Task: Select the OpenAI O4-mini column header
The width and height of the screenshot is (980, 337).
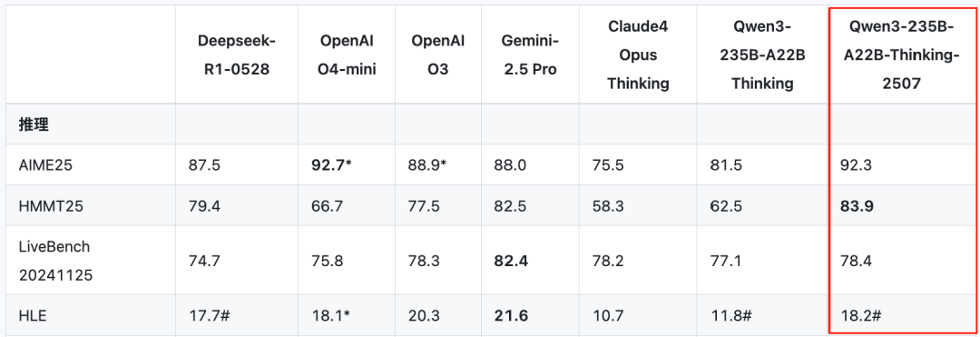Action: tap(347, 55)
